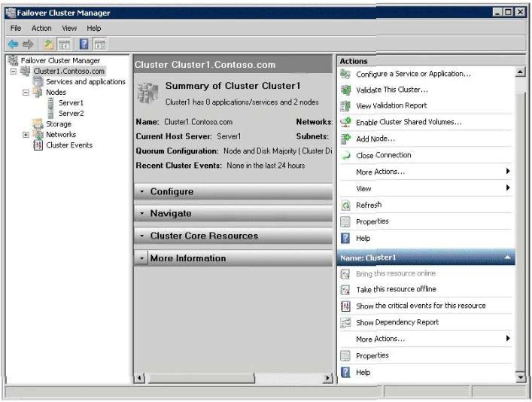Expand the Networks tree branch
Screen dimensions: 532x402
26,135
